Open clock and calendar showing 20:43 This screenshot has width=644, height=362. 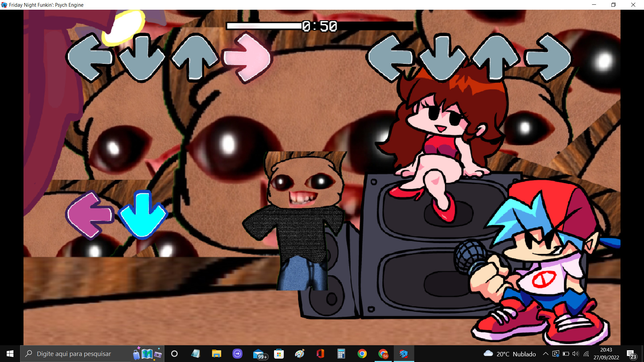tap(606, 354)
